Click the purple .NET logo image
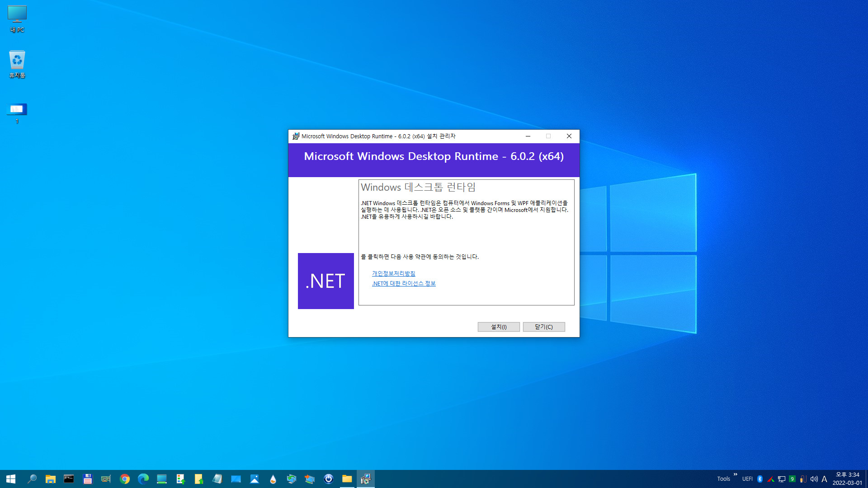The width and height of the screenshot is (868, 488). click(326, 281)
